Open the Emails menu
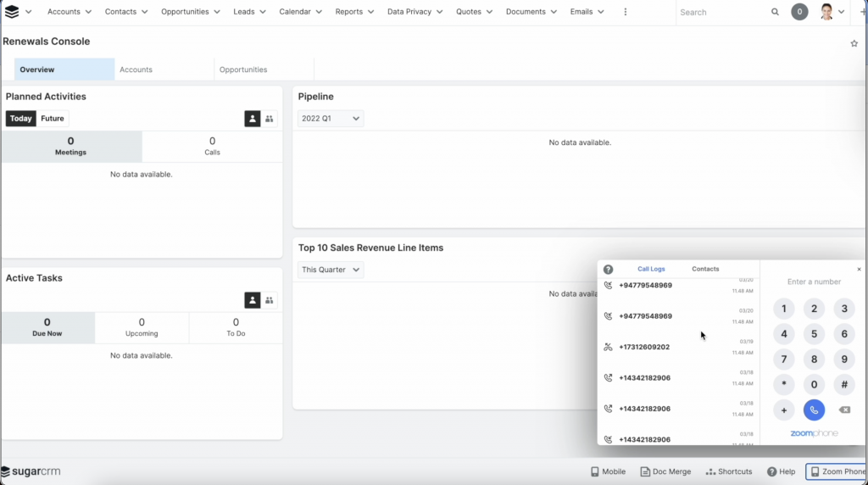Viewport: 868px width, 485px height. [x=581, y=12]
